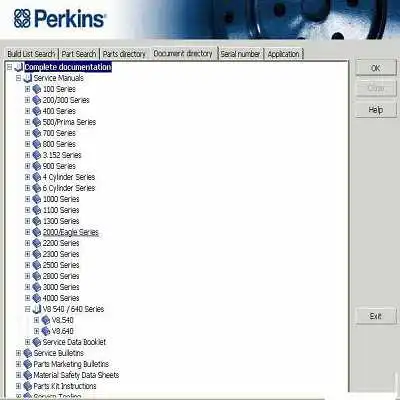Expand the Service Data Booklet node
400x400 pixels.
click(x=28, y=342)
